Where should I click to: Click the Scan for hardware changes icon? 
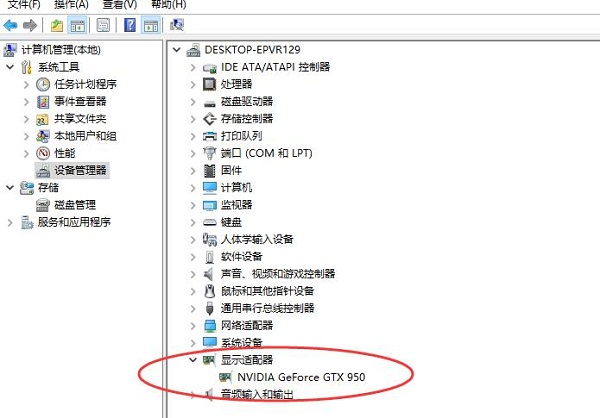click(x=177, y=24)
